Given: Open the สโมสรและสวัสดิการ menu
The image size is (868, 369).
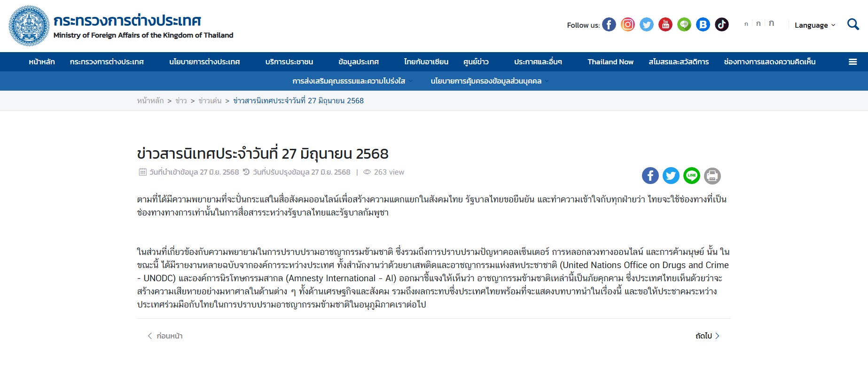Looking at the screenshot, I should (679, 62).
